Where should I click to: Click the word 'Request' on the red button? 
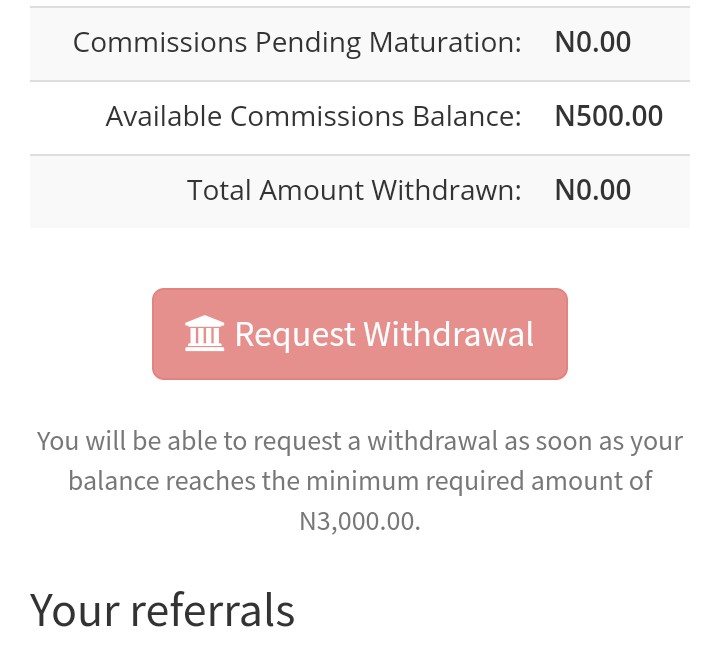295,334
